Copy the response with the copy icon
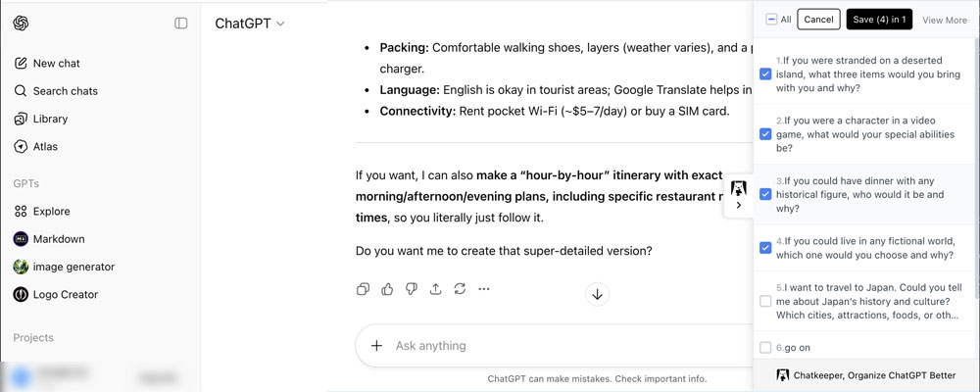Image resolution: width=980 pixels, height=392 pixels. coord(364,289)
